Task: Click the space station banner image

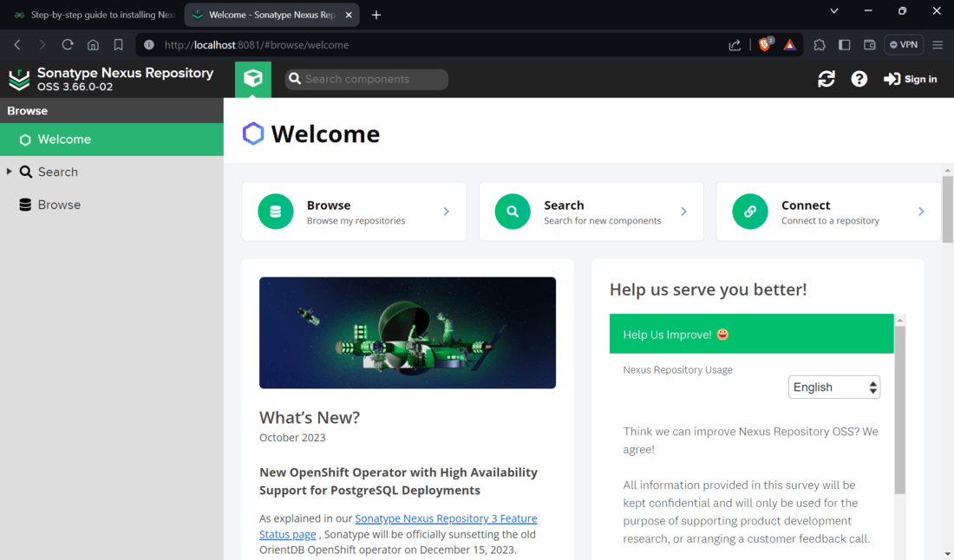Action: coord(408,333)
